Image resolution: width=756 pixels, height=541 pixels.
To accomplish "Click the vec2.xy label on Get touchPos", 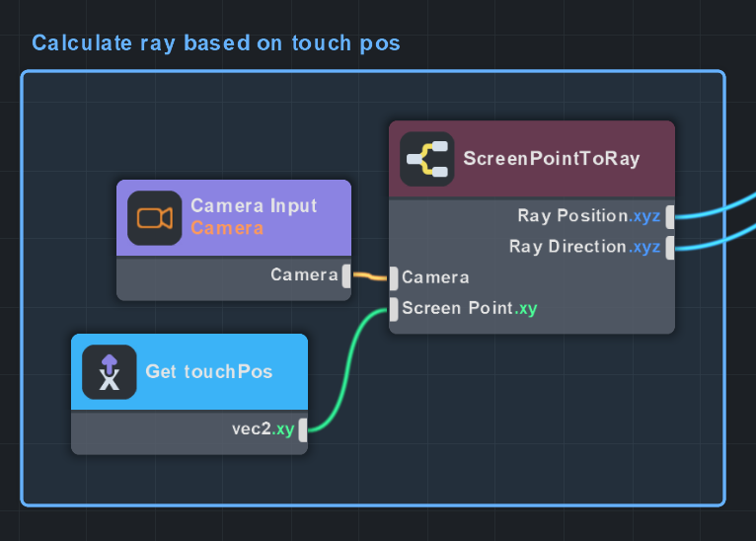I will click(263, 429).
